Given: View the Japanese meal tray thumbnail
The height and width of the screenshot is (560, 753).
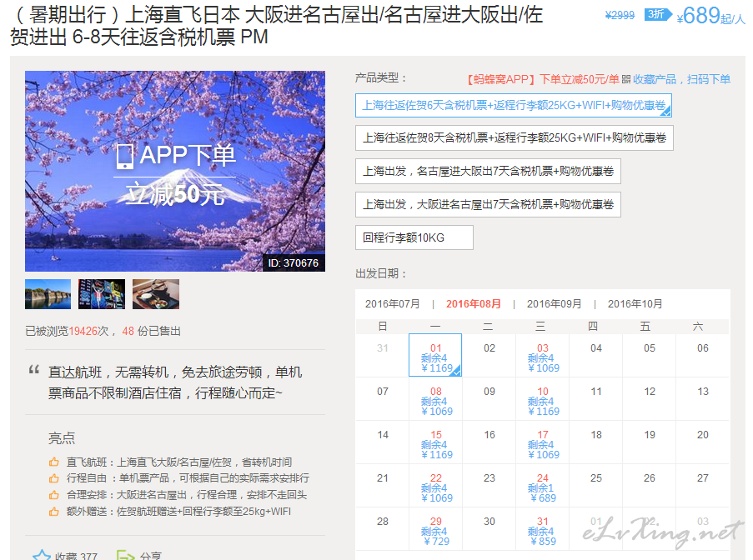Looking at the screenshot, I should click(156, 294).
